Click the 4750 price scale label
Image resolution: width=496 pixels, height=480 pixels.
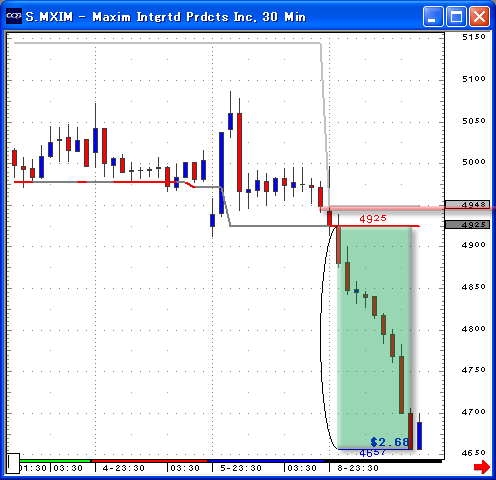click(x=474, y=370)
